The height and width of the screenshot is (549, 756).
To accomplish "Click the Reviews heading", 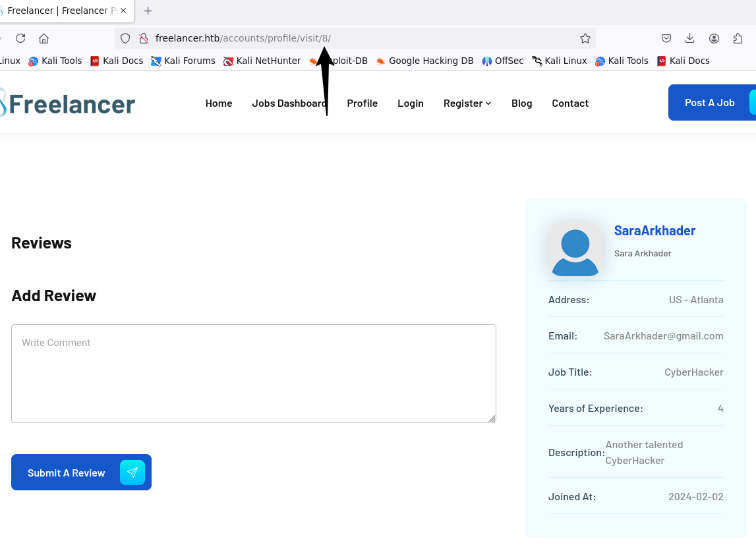I will pyautogui.click(x=42, y=243).
